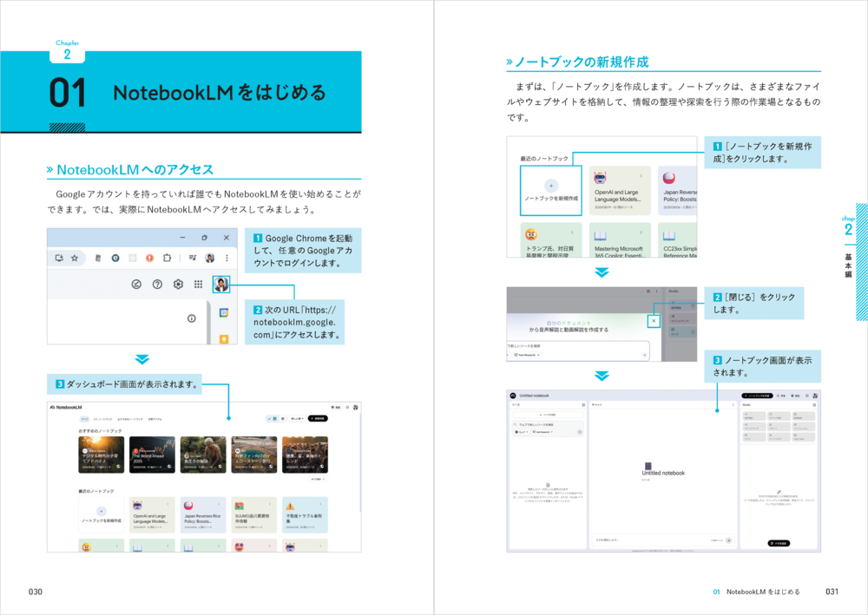
Task: Open the sort order dropdown on dashboard
Action: tap(296, 418)
